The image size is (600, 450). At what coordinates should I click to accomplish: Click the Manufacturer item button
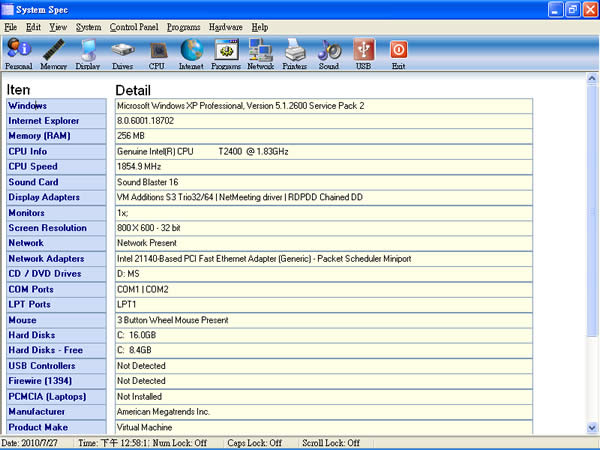click(x=56, y=412)
